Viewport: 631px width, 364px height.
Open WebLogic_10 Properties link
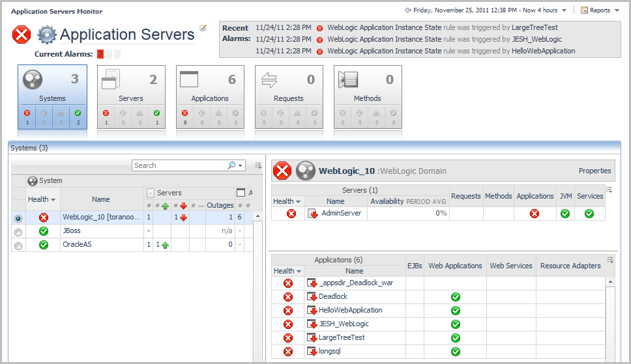[594, 171]
